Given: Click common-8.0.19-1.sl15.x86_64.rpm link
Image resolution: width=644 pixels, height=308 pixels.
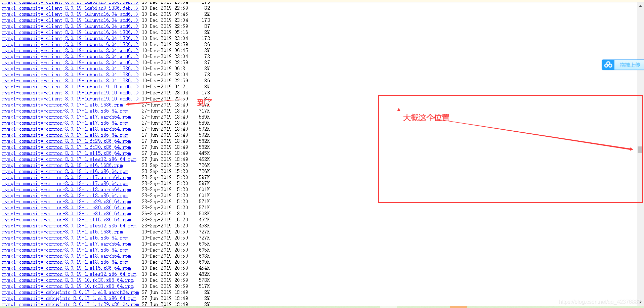Looking at the screenshot, I should 67,268.
